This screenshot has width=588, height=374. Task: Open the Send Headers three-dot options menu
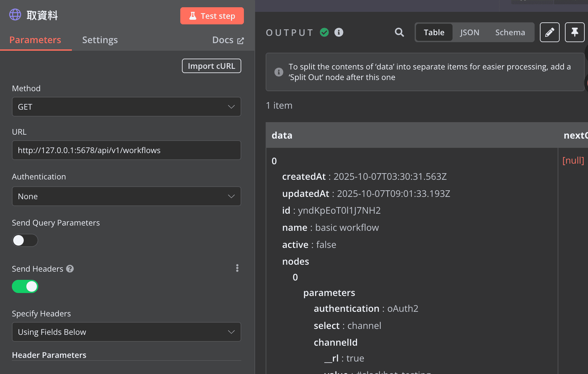click(237, 268)
